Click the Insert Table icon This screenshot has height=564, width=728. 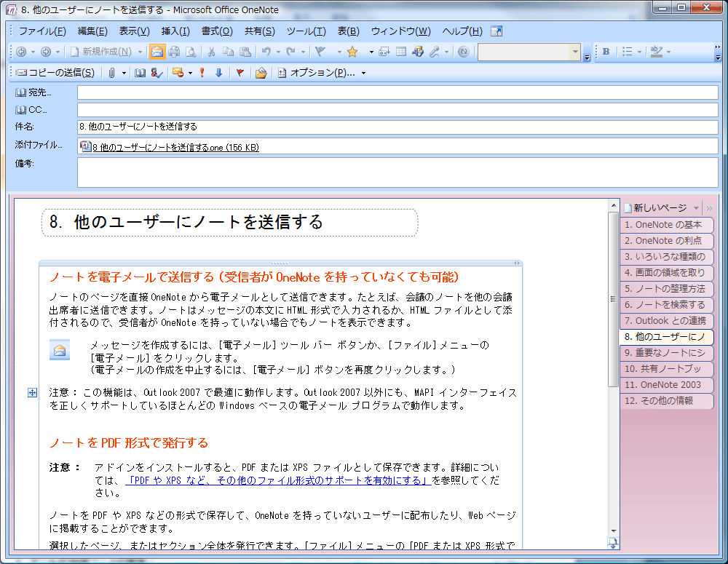[401, 52]
